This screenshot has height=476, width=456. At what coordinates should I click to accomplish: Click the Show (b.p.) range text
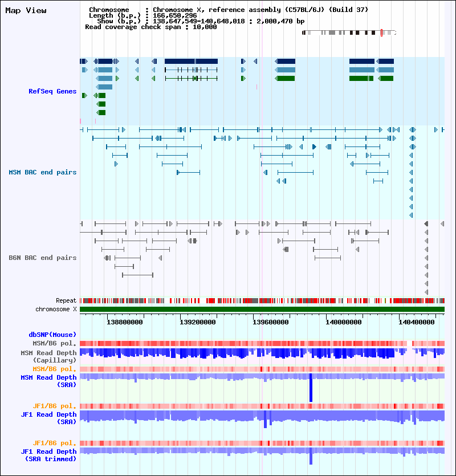click(201, 21)
